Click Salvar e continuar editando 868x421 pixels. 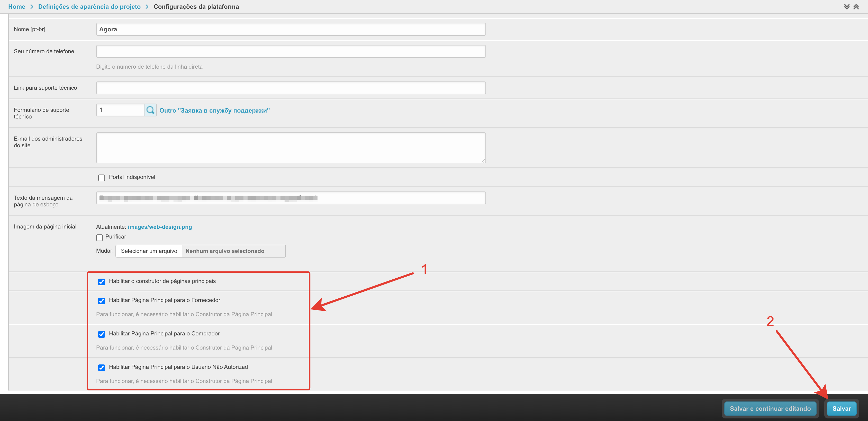(770, 408)
